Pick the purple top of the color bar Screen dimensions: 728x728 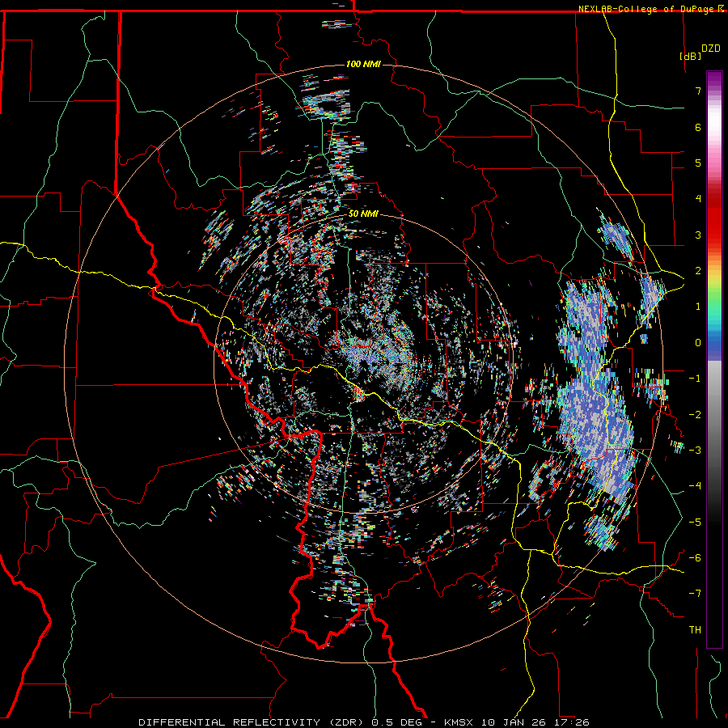point(714,80)
